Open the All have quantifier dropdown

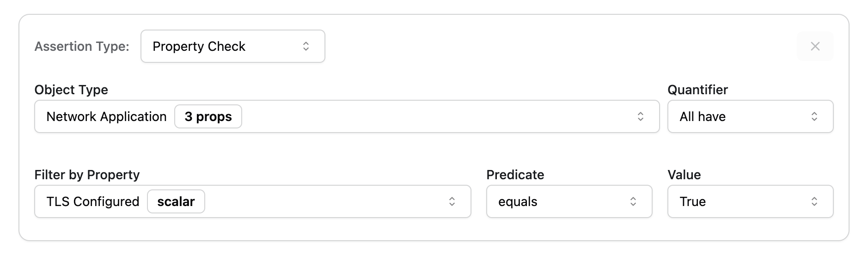pyautogui.click(x=740, y=116)
